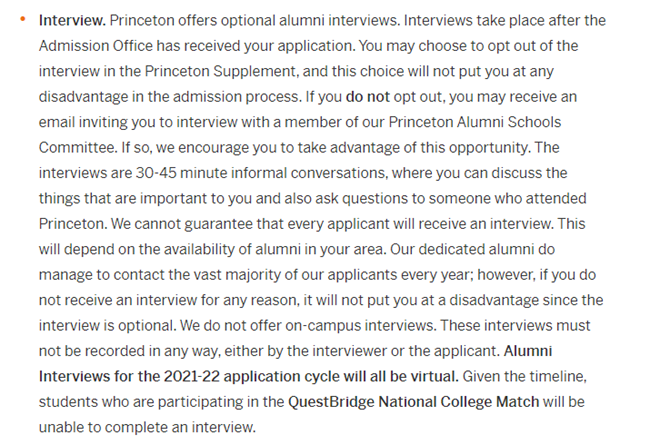Click the words 'unable to complete an interview.'

coord(147,427)
